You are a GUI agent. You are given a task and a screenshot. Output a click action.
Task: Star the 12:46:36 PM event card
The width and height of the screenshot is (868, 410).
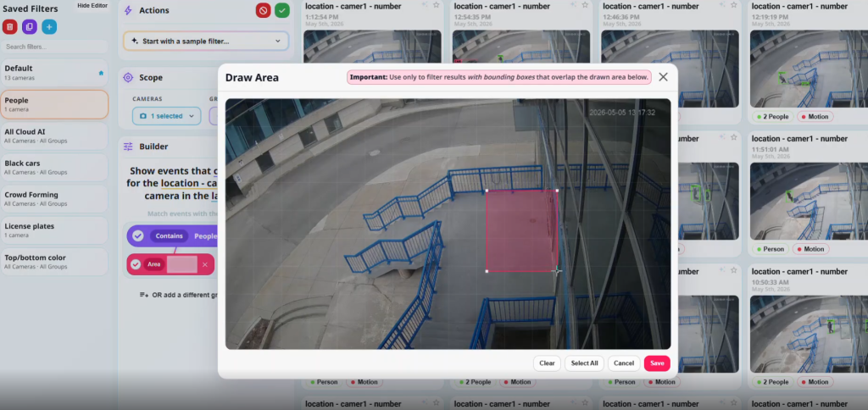pyautogui.click(x=734, y=5)
